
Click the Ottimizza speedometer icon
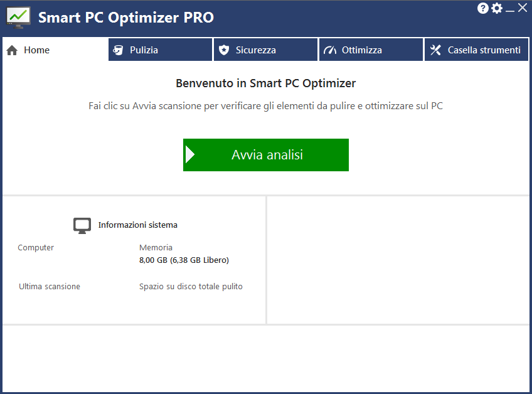tap(330, 50)
